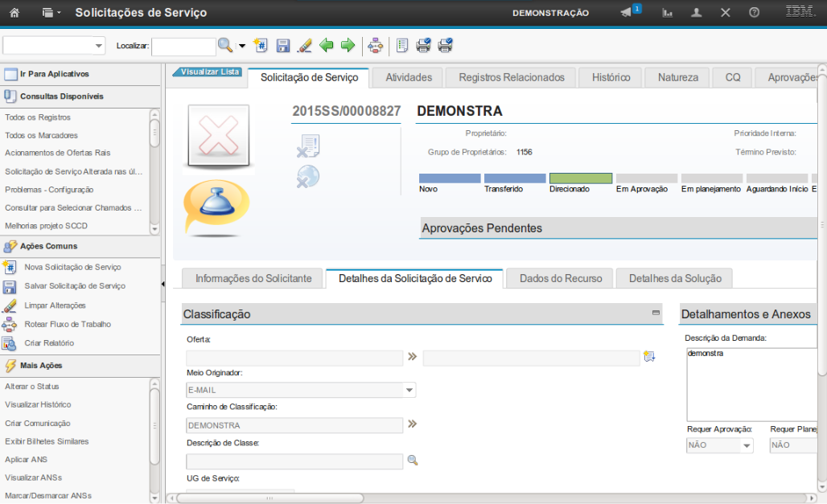Viewport: 827px width, 504px height.
Task: Click the clear changes eraser toolbar icon
Action: pyautogui.click(x=304, y=46)
